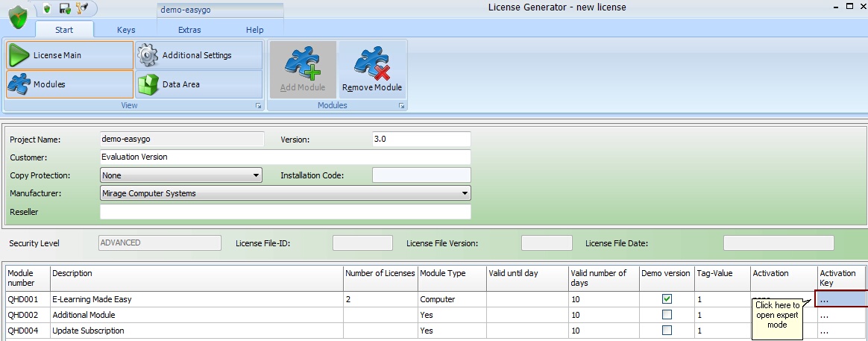
Task: Expand the Copy Protection dropdown
Action: [257, 175]
